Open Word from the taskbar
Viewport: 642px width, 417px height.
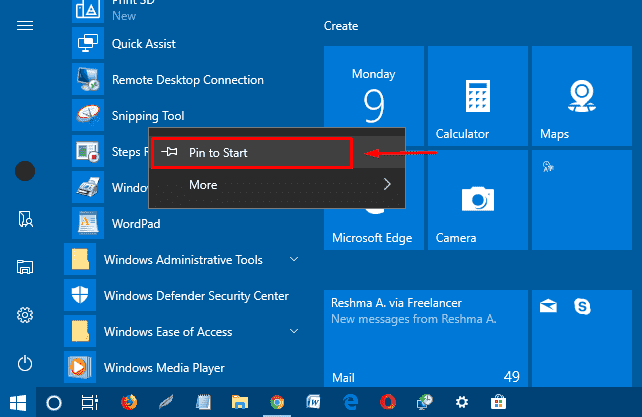tap(314, 402)
